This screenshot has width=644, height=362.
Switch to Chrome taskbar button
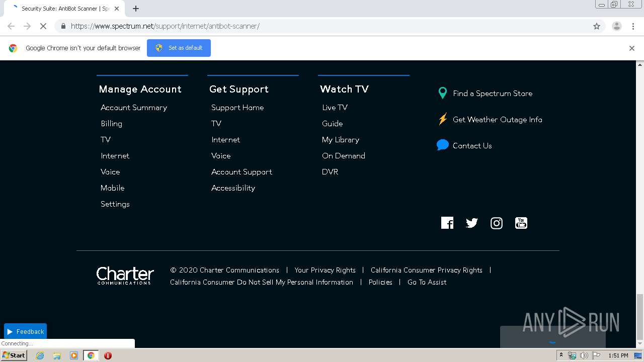91,355
